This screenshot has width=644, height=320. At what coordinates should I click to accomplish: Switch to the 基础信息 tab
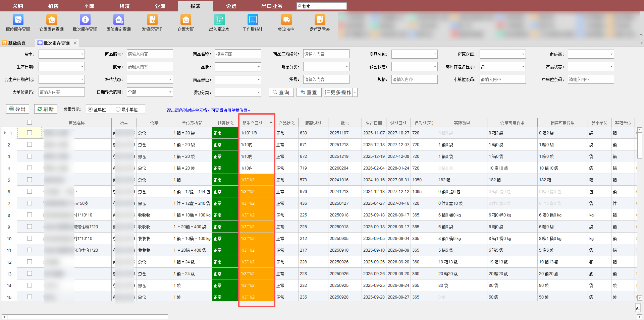(16, 43)
